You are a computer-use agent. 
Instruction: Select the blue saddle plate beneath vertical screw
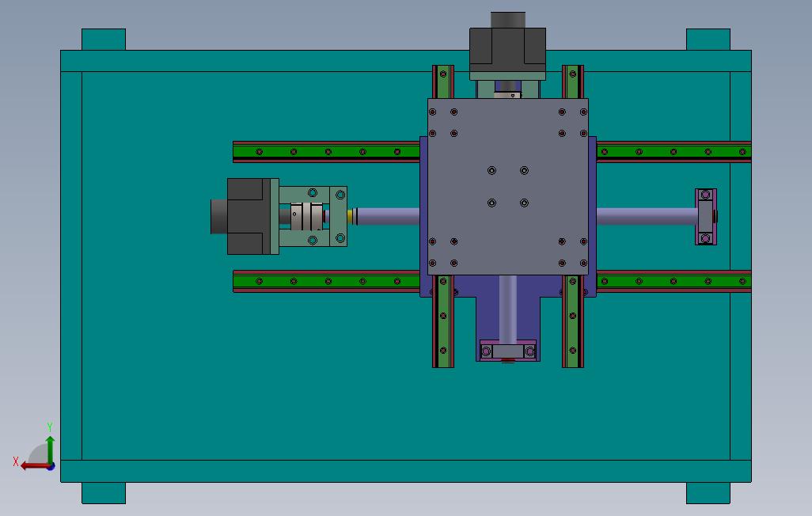(x=488, y=317)
